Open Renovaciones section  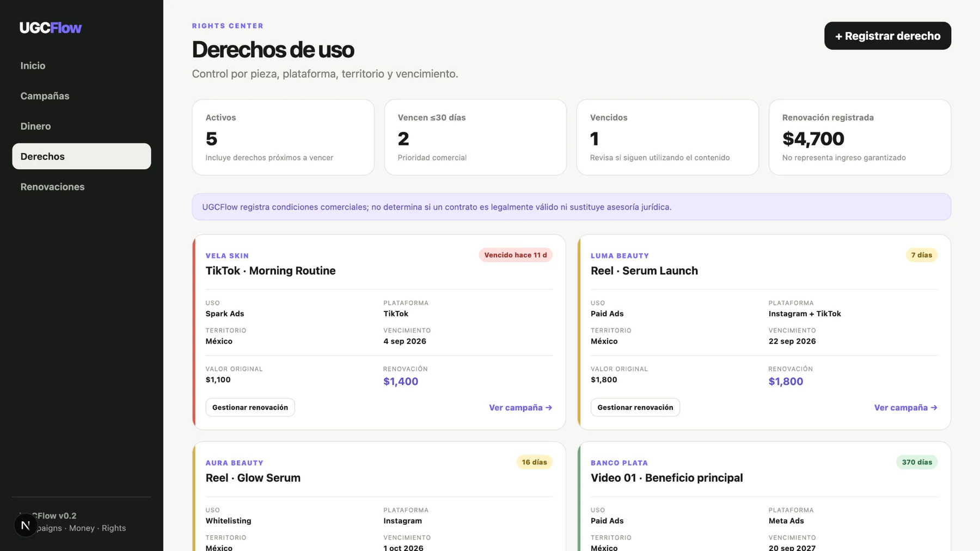click(82, 187)
